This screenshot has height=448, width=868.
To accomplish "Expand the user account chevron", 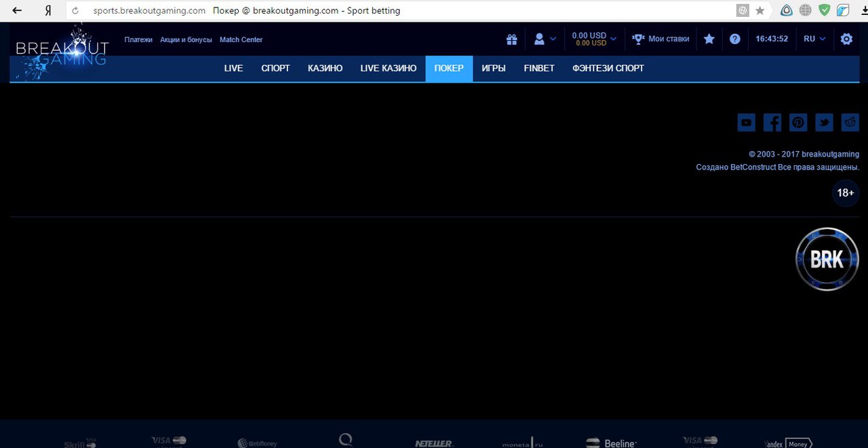I will (x=553, y=39).
